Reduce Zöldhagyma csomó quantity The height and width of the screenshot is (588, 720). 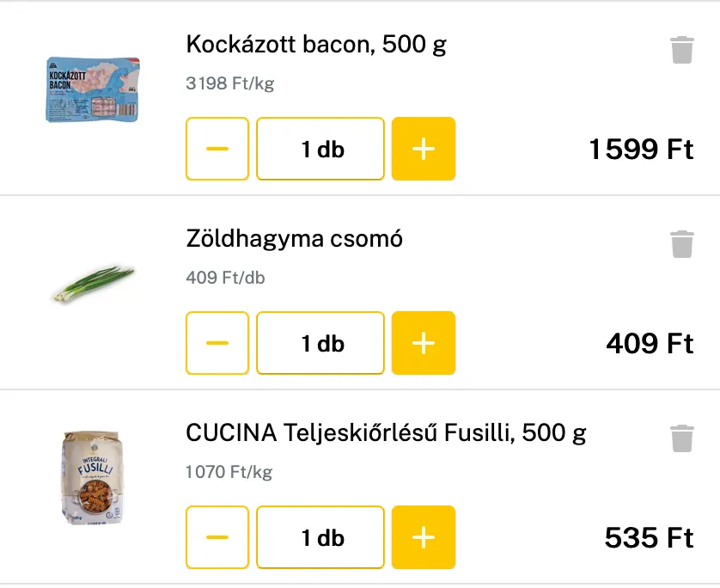217,343
